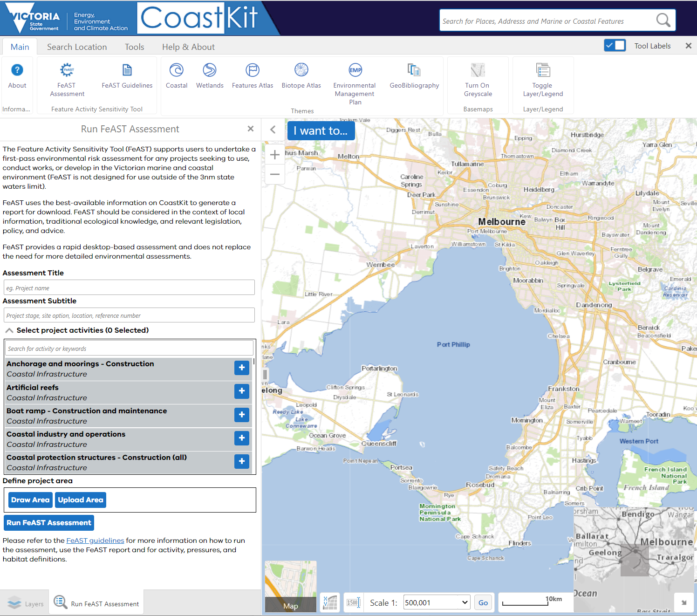Open the I want to... menu
Viewport: 697px width, 616px height.
pos(321,131)
